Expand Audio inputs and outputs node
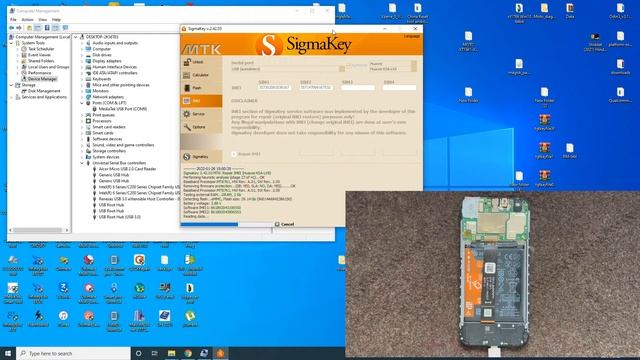 (x=82, y=43)
